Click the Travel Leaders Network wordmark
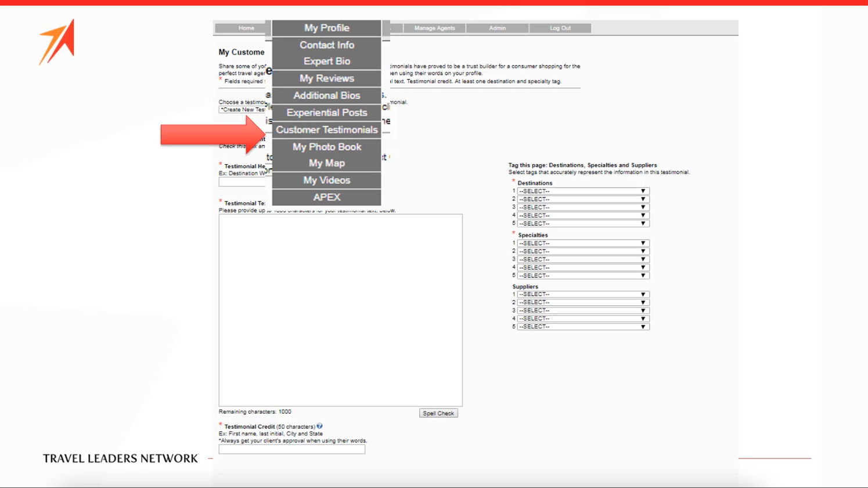 coord(121,458)
